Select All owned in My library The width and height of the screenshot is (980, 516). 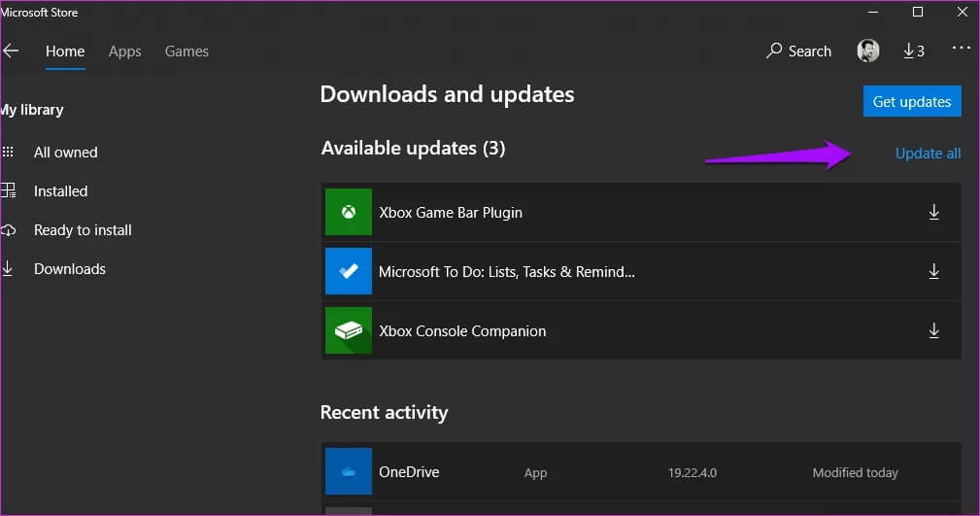pos(66,152)
